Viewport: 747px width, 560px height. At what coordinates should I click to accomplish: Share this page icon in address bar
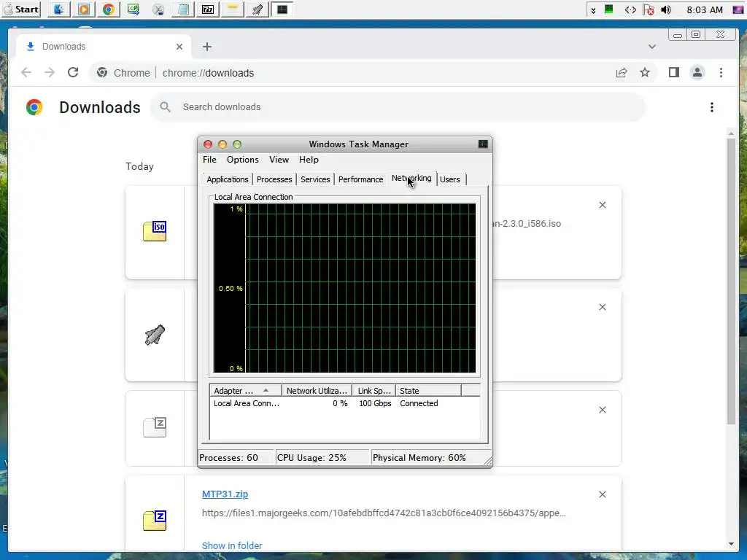(622, 72)
